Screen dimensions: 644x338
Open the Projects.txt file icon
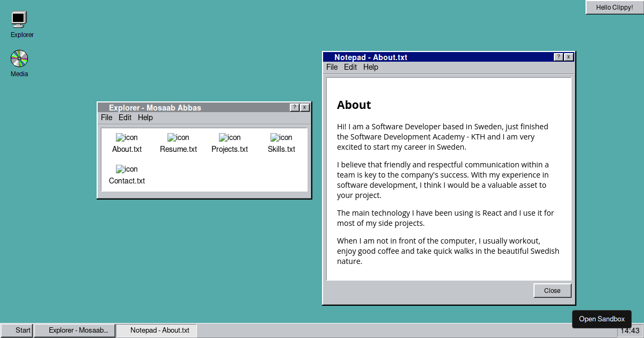[x=230, y=143]
